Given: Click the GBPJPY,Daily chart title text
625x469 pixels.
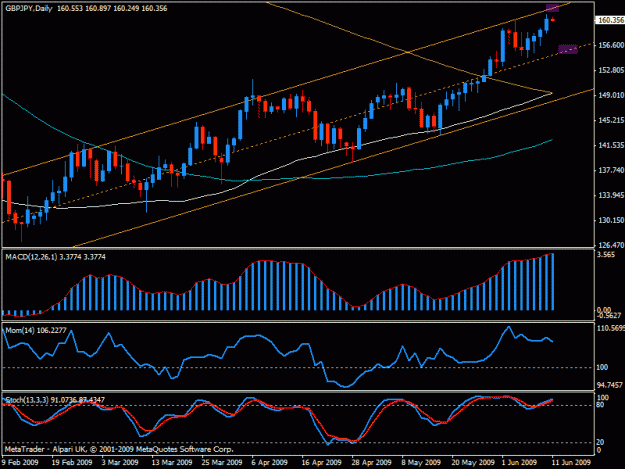Looking at the screenshot, I should pyautogui.click(x=29, y=8).
